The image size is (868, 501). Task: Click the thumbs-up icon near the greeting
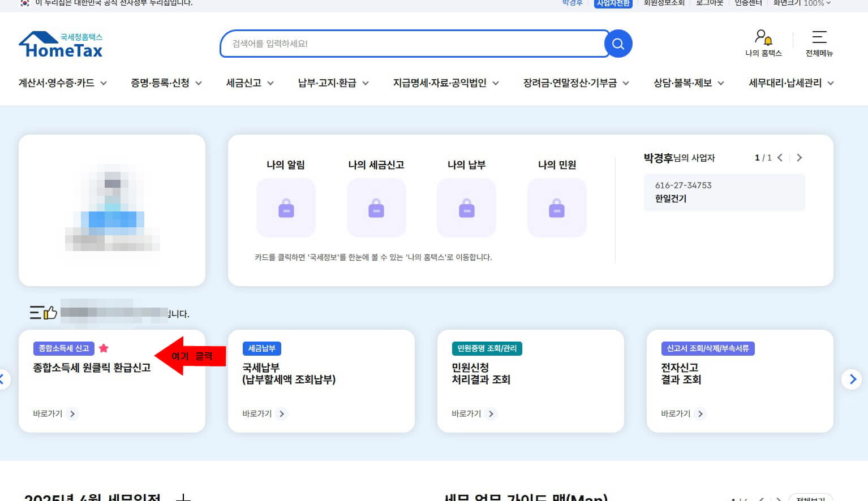pos(50,313)
